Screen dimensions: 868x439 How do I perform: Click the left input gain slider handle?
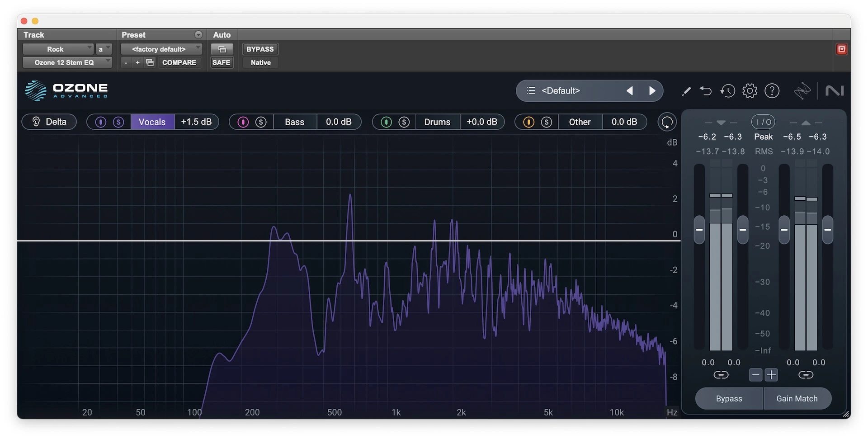tap(699, 230)
